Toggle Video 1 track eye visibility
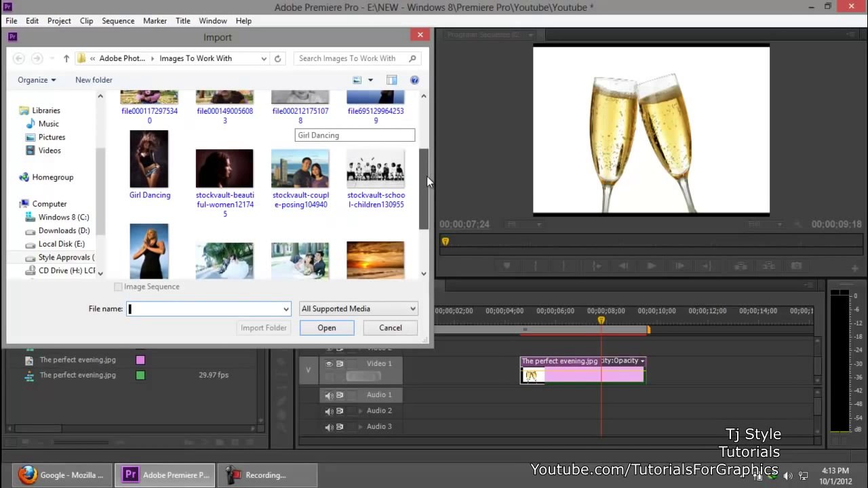 pyautogui.click(x=329, y=364)
